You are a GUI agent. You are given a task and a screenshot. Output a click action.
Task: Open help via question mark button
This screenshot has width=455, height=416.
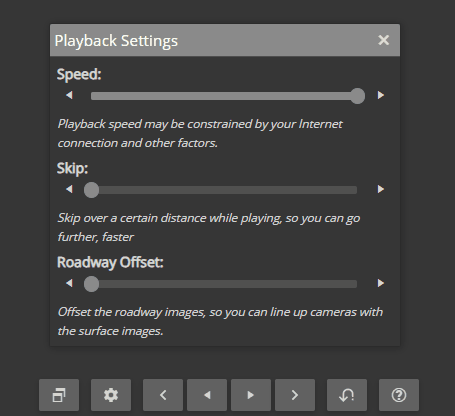click(x=399, y=395)
